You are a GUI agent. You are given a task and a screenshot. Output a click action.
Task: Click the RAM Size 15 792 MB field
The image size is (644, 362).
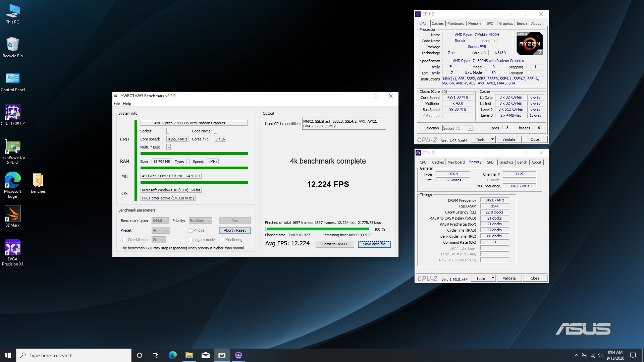click(x=162, y=162)
